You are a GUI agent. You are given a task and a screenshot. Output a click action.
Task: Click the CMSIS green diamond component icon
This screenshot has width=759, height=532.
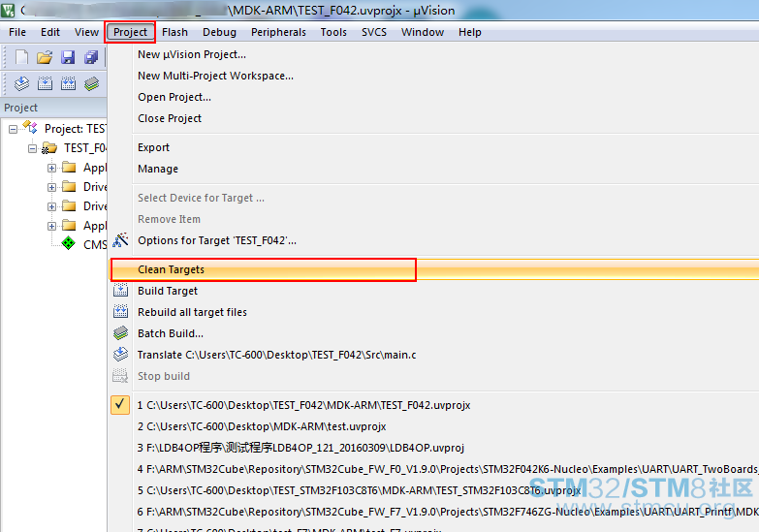(x=68, y=243)
